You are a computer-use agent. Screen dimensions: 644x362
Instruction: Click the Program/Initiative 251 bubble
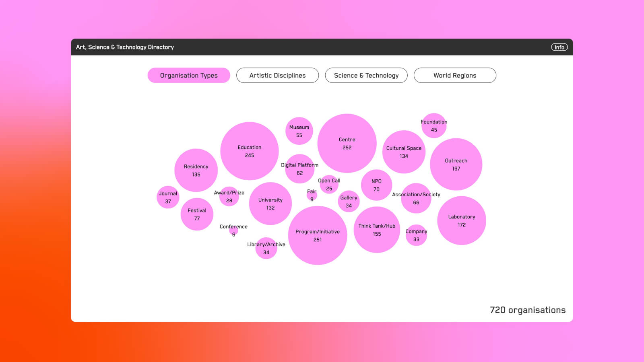318,235
